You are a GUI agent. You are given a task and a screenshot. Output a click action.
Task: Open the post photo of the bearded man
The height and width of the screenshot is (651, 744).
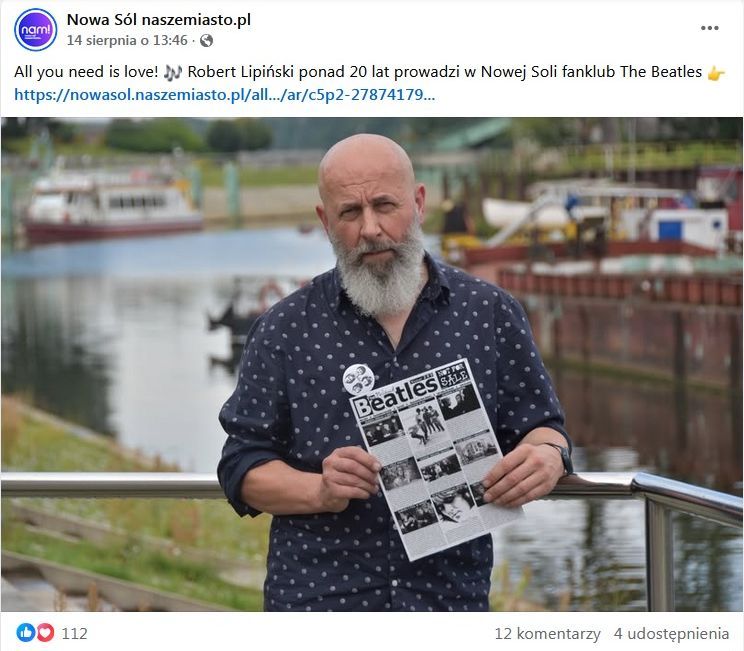tap(372, 364)
